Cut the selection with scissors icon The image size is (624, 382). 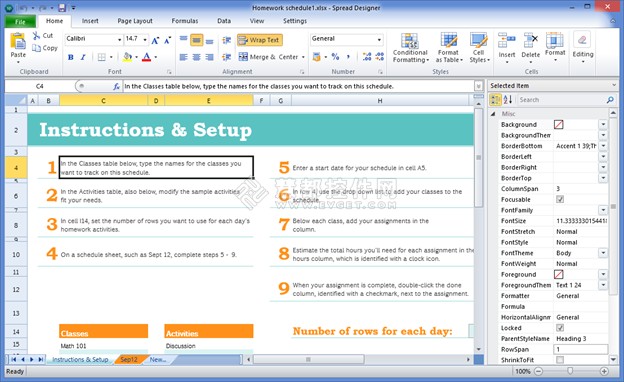37,36
